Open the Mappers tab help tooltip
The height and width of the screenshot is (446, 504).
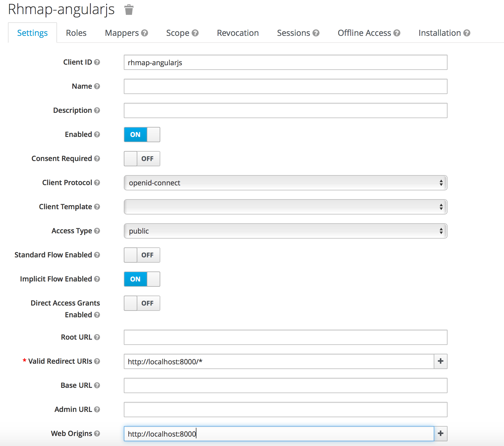click(145, 33)
